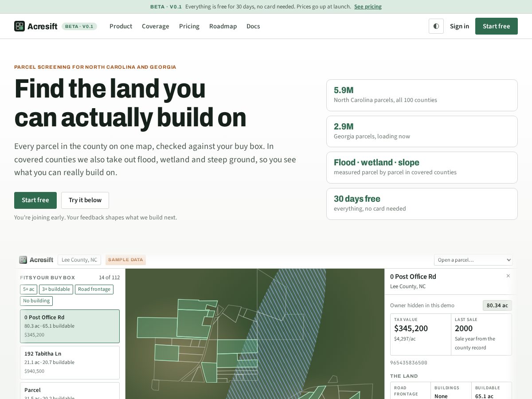Click the BETA · V0.1 badge by the logo

click(x=79, y=26)
